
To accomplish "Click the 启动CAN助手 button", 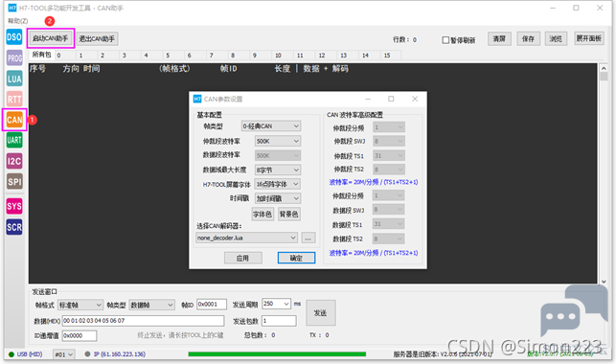I will tap(50, 38).
